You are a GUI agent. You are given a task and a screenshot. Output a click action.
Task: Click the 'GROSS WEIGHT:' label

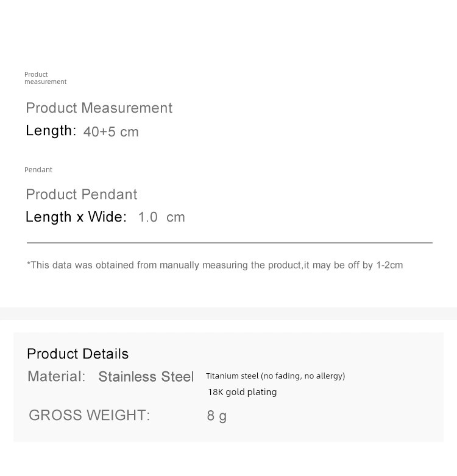point(90,415)
